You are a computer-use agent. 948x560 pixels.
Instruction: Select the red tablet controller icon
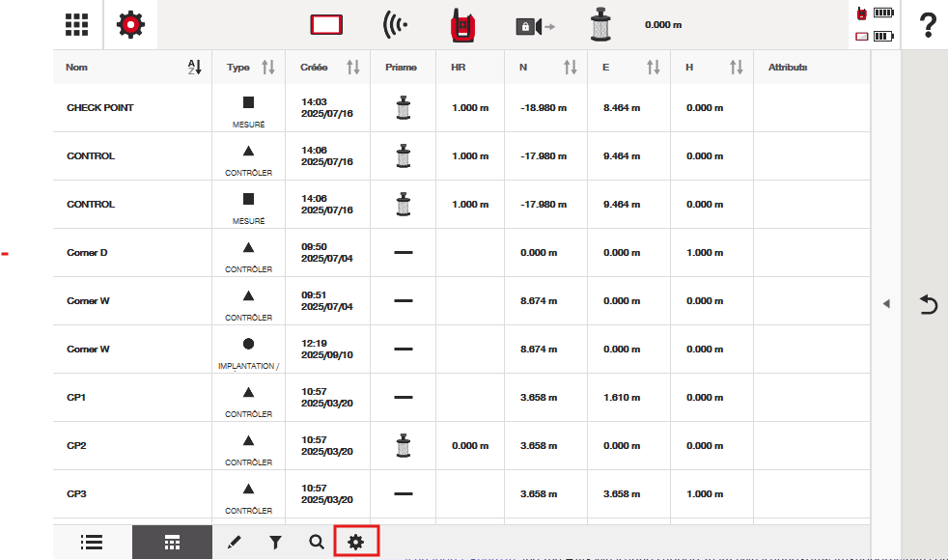point(326,25)
